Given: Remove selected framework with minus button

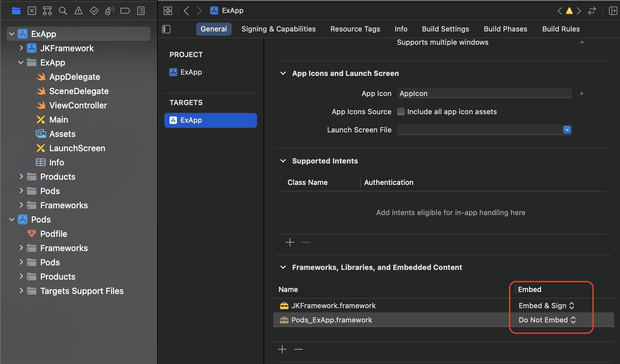Looking at the screenshot, I should (x=298, y=349).
